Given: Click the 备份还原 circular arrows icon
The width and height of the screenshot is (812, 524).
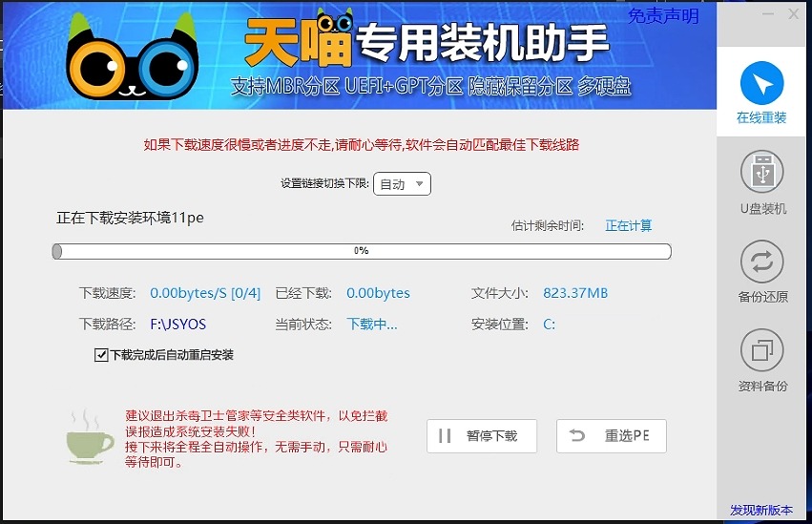Looking at the screenshot, I should click(761, 261).
